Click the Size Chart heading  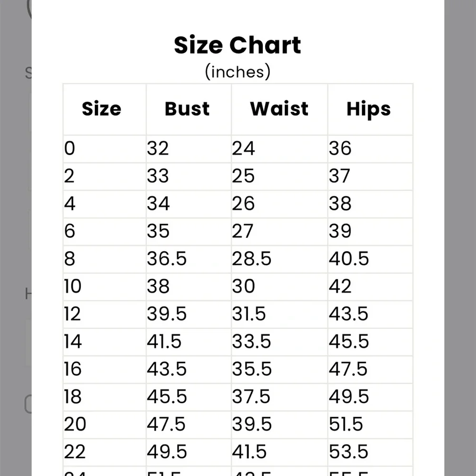point(238,45)
